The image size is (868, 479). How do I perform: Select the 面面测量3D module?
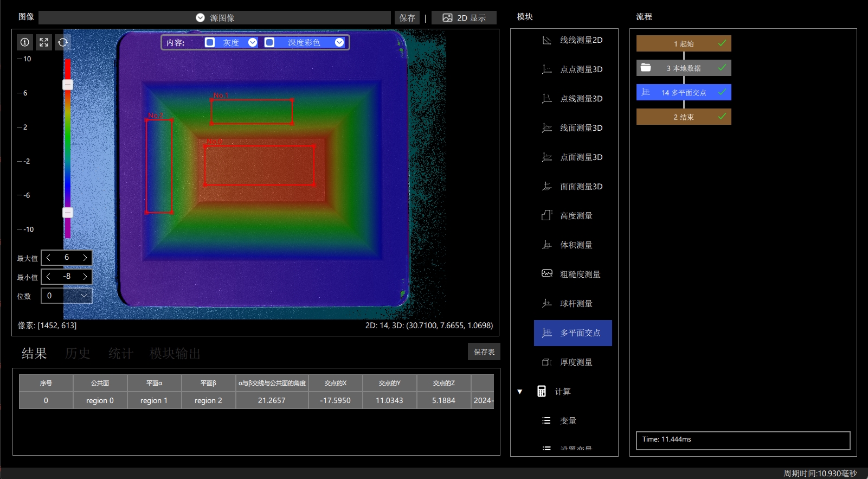pyautogui.click(x=573, y=187)
